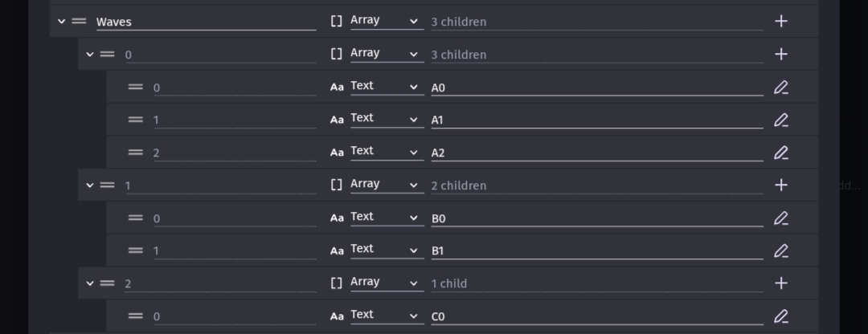
Task: Add a child to the 2-children array
Action: pos(780,185)
